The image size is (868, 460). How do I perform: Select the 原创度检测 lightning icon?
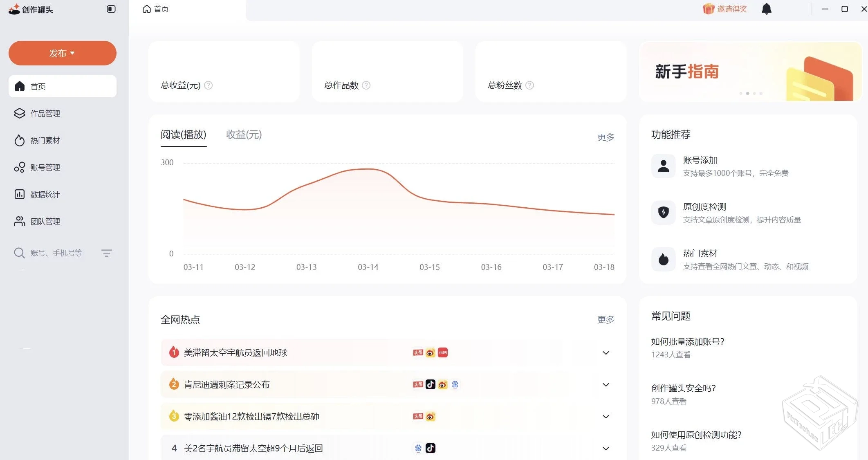(x=663, y=212)
